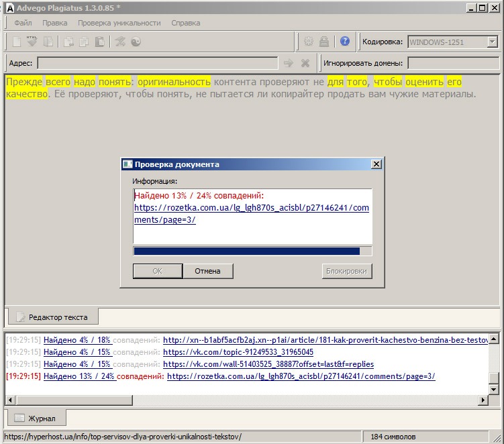Click 'Найдено 13% / 24%' log entry
This screenshot has width=504, height=444.
click(x=79, y=376)
